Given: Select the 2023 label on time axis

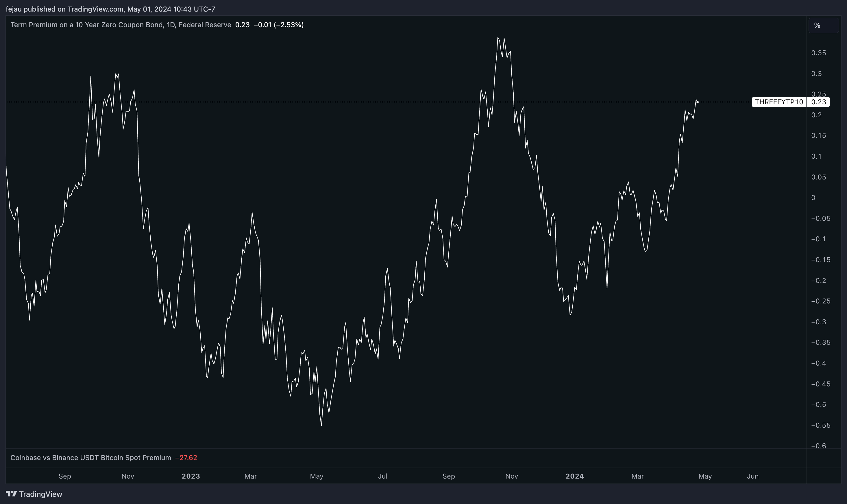Looking at the screenshot, I should pos(191,476).
